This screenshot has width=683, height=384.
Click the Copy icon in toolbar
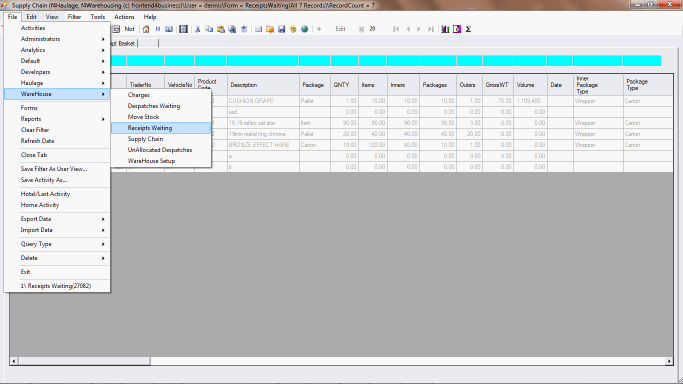209,29
